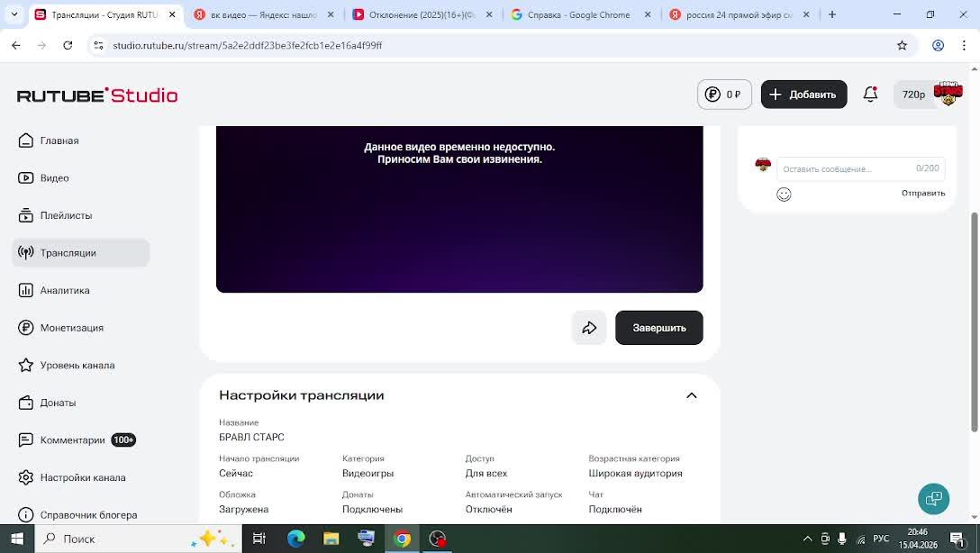This screenshot has height=553, width=980.
Task: Click the address bar URL
Action: click(x=248, y=45)
